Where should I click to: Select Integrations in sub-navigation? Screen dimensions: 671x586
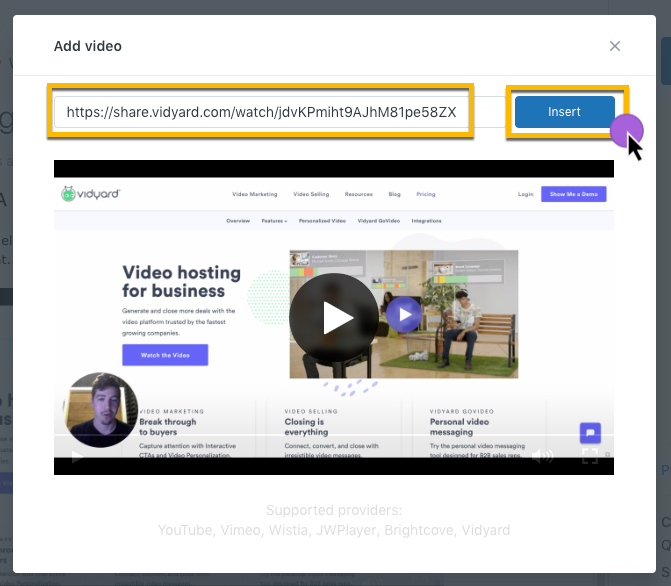[426, 221]
